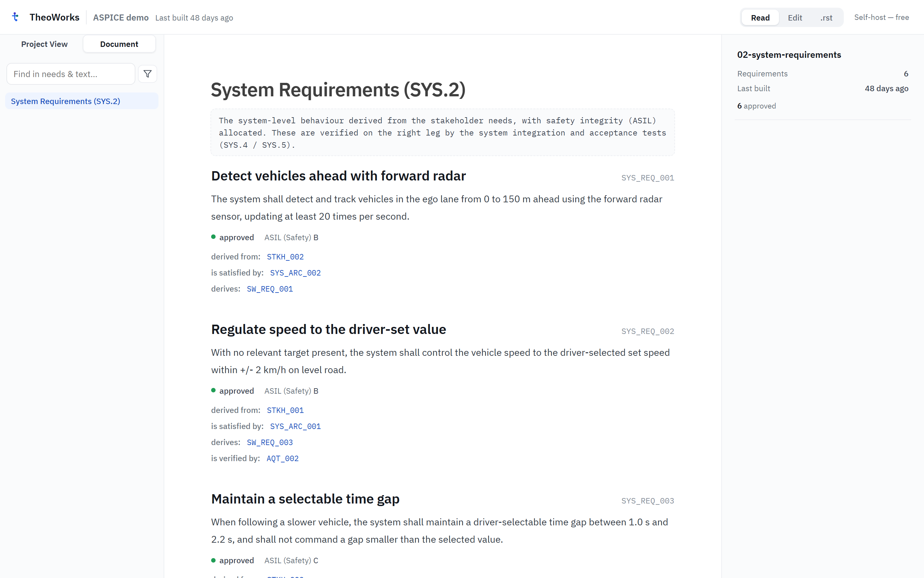Screen dimensions: 924x578
Task: Click the Requirements count row in right panel
Action: click(x=822, y=74)
